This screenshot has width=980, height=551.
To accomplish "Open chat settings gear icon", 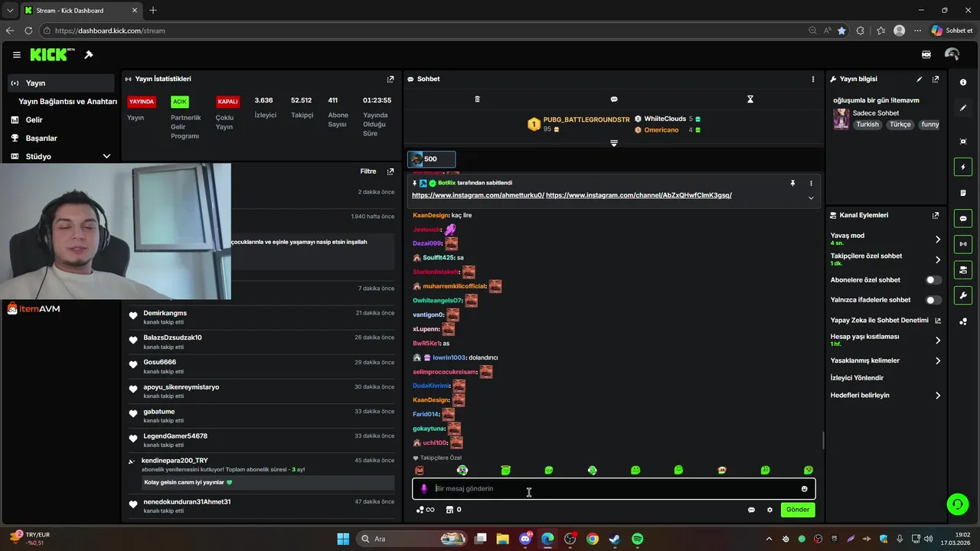I will point(769,510).
